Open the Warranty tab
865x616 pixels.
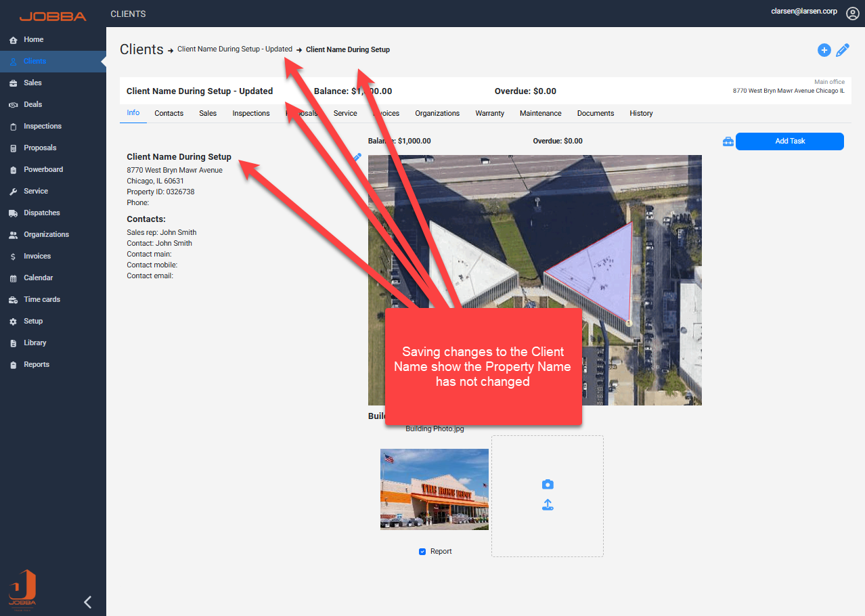(489, 113)
